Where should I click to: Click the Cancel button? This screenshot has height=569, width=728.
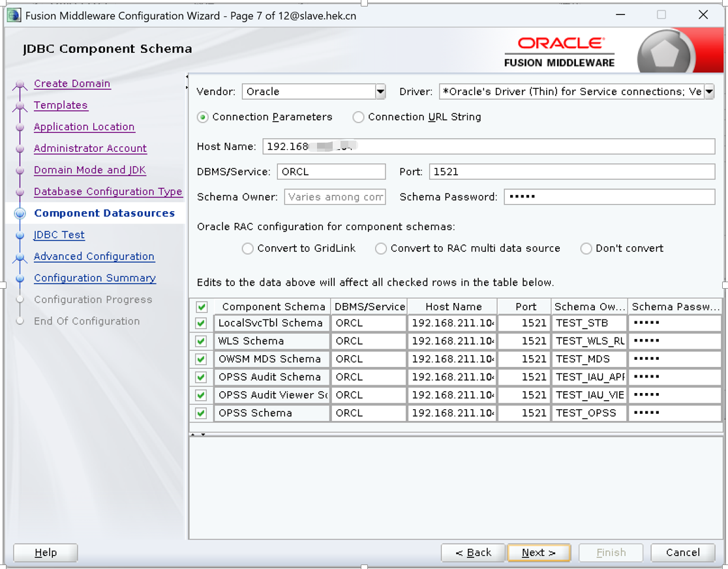(682, 553)
